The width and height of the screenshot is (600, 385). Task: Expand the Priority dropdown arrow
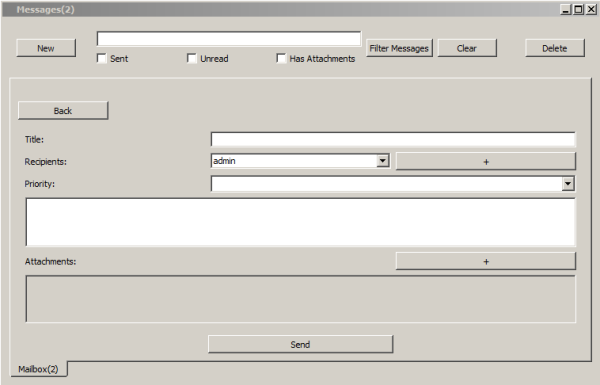pyautogui.click(x=568, y=184)
